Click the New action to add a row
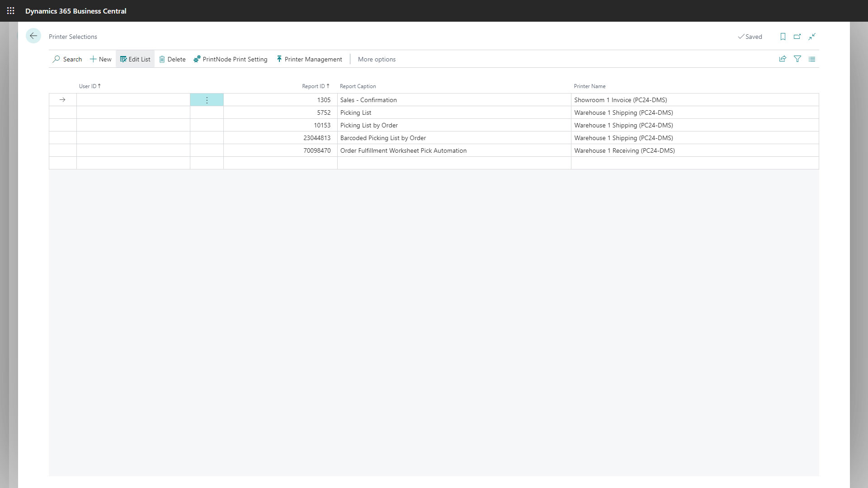The height and width of the screenshot is (488, 868). (100, 59)
